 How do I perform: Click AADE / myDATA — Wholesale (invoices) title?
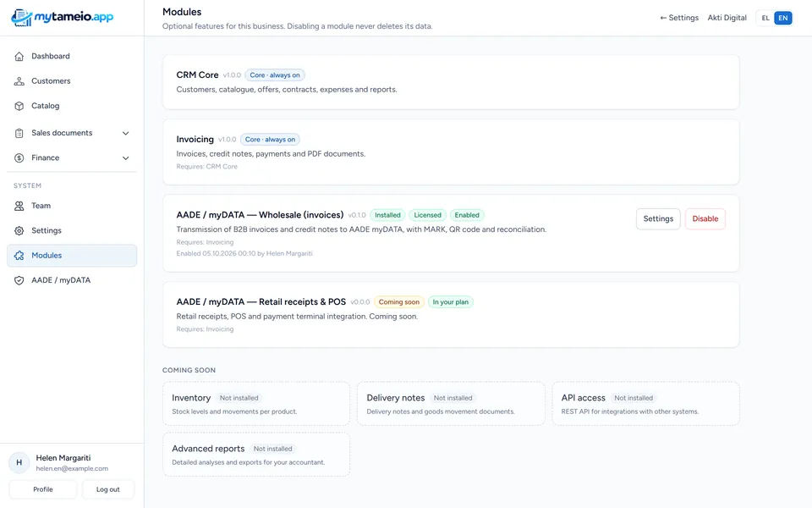click(260, 215)
